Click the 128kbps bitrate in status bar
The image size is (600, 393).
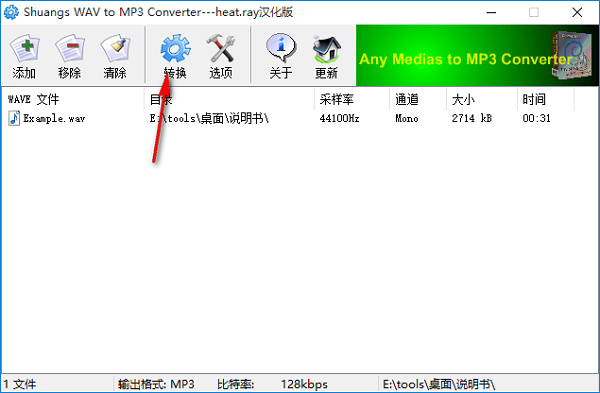(304, 384)
